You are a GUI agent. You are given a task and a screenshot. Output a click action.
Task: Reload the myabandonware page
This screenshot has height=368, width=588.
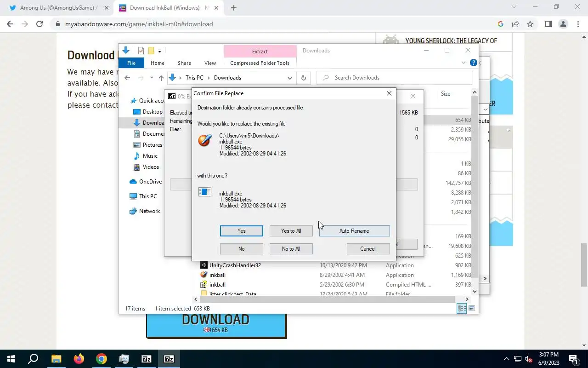[x=40, y=24]
